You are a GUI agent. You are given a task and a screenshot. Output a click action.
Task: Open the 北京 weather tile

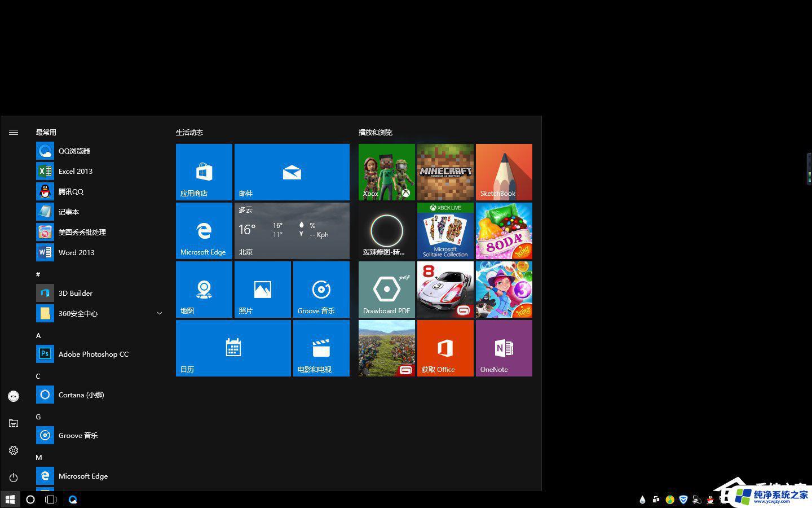pos(292,231)
